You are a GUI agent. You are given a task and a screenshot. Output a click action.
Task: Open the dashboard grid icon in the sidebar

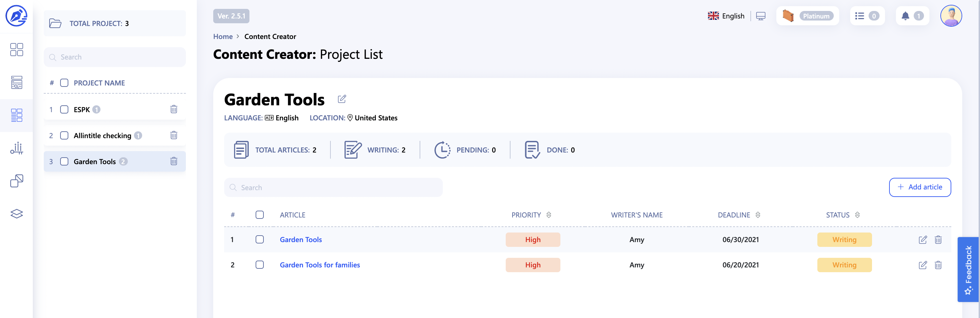[16, 50]
